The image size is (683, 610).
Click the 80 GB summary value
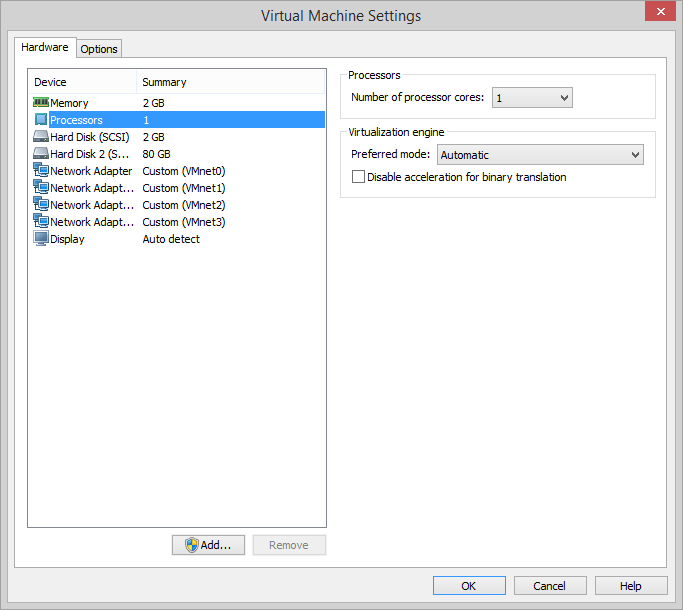click(156, 154)
